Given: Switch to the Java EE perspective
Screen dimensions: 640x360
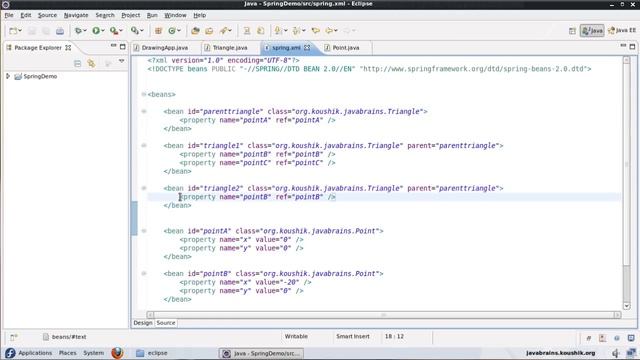Looking at the screenshot, I should (x=622, y=31).
